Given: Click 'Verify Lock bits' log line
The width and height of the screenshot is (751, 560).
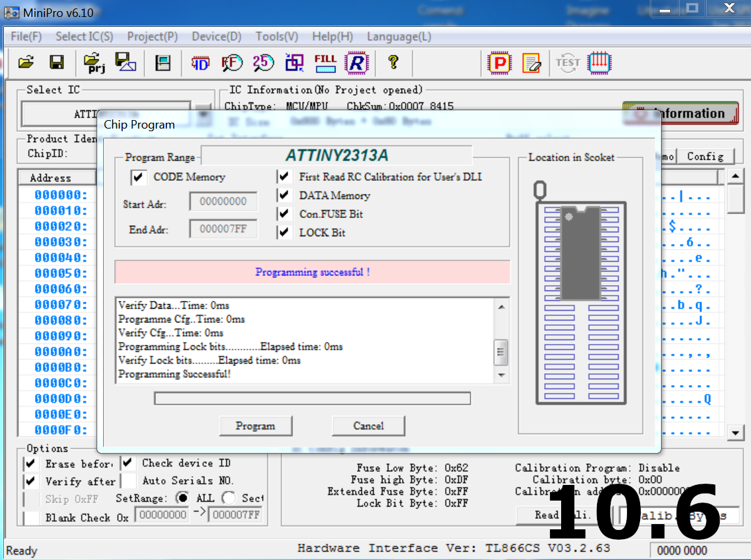Looking at the screenshot, I should (209, 360).
